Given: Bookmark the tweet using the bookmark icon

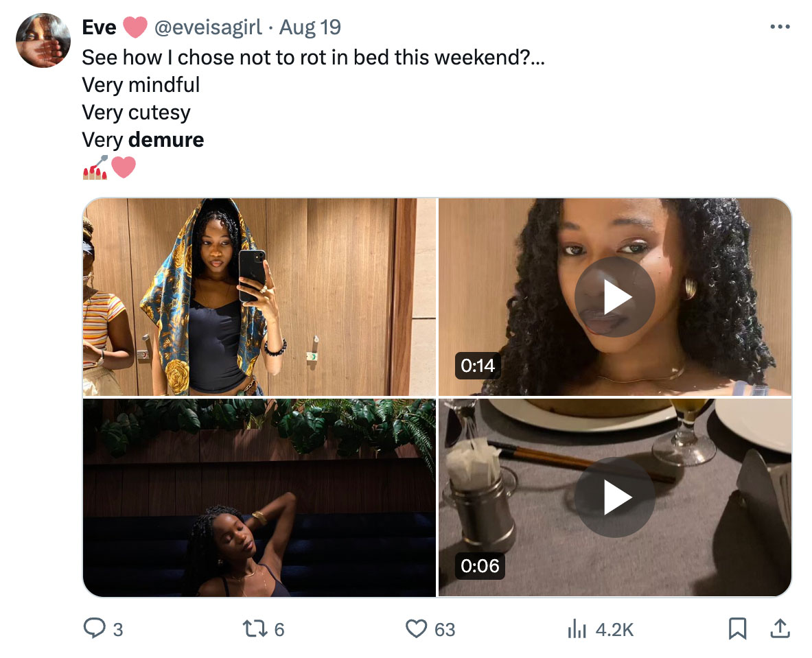Looking at the screenshot, I should 737,628.
